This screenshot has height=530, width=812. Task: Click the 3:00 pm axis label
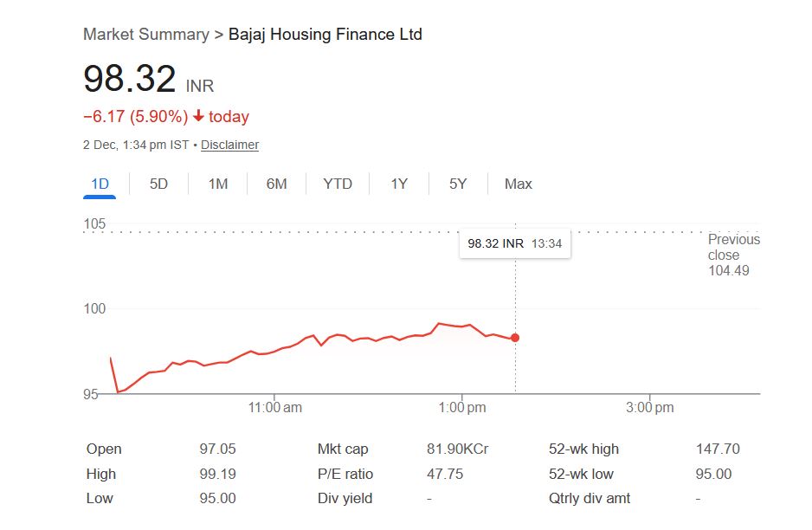(650, 407)
